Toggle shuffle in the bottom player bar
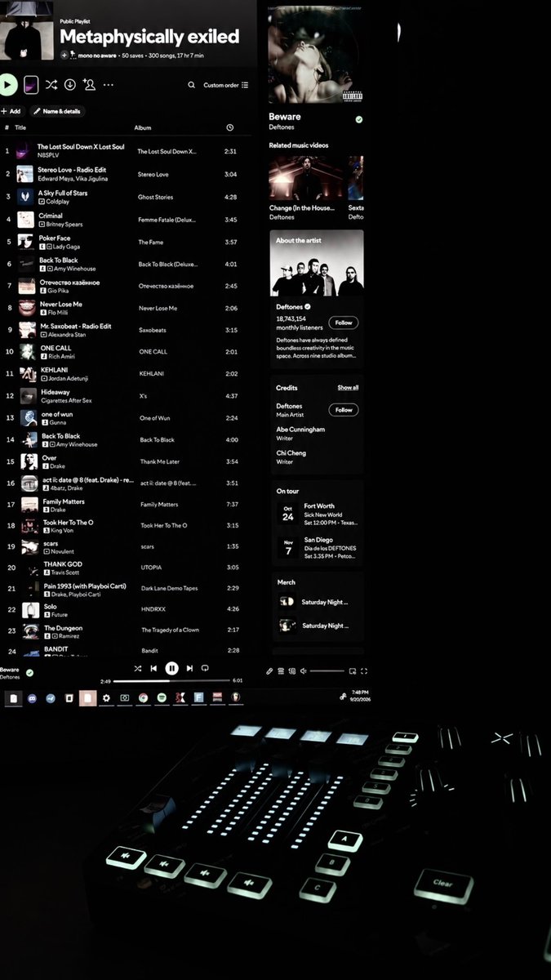 tap(138, 668)
